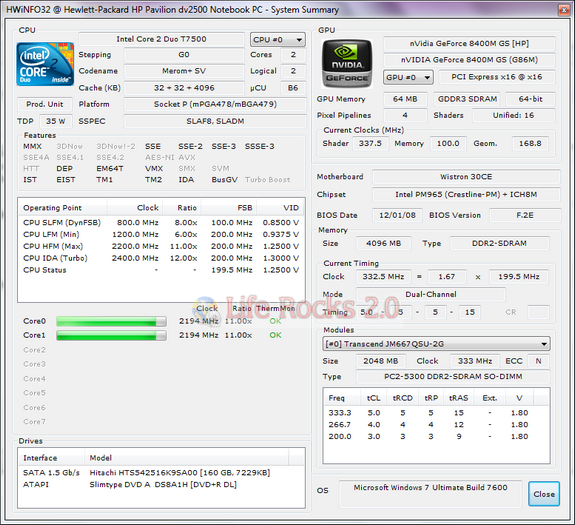This screenshot has width=575, height=525.
Task: Click the Model column header in Drives
Action: [187, 458]
